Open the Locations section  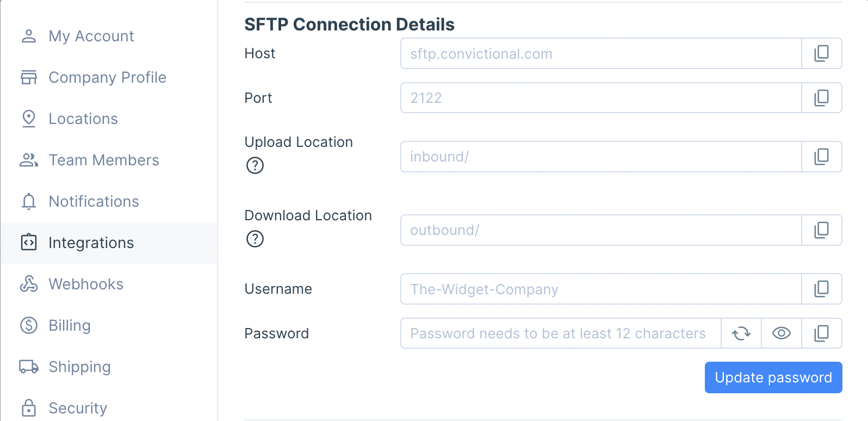pos(83,119)
